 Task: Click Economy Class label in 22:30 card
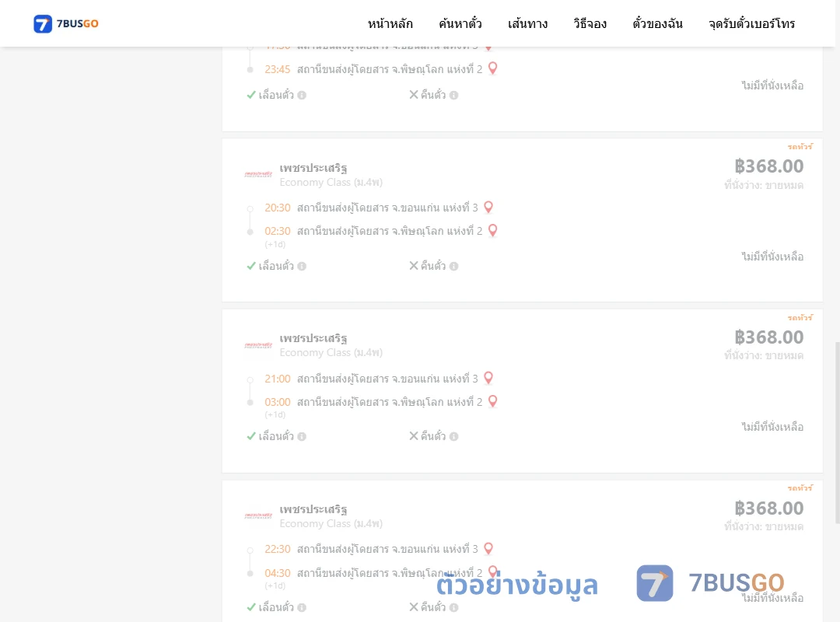tap(331, 523)
